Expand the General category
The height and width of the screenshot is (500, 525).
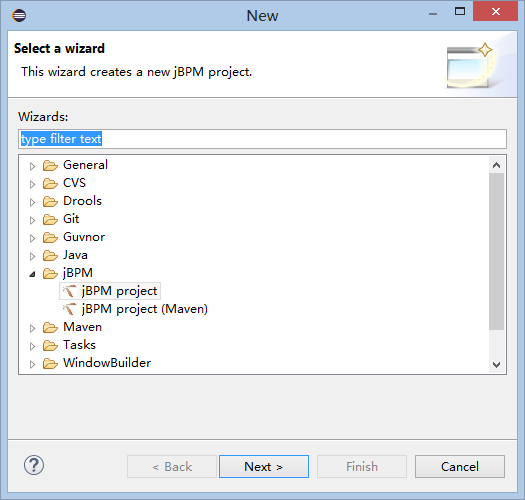[x=32, y=166]
